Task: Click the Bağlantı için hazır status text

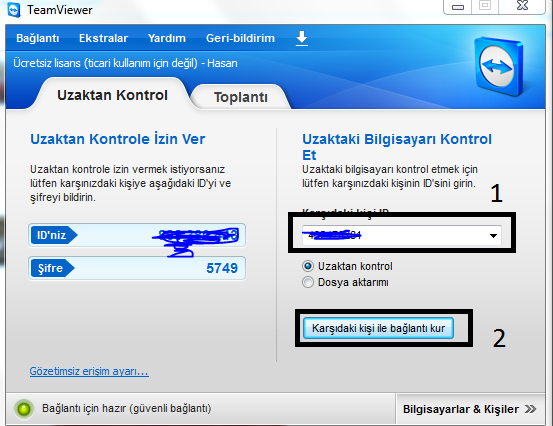Action: tap(127, 408)
